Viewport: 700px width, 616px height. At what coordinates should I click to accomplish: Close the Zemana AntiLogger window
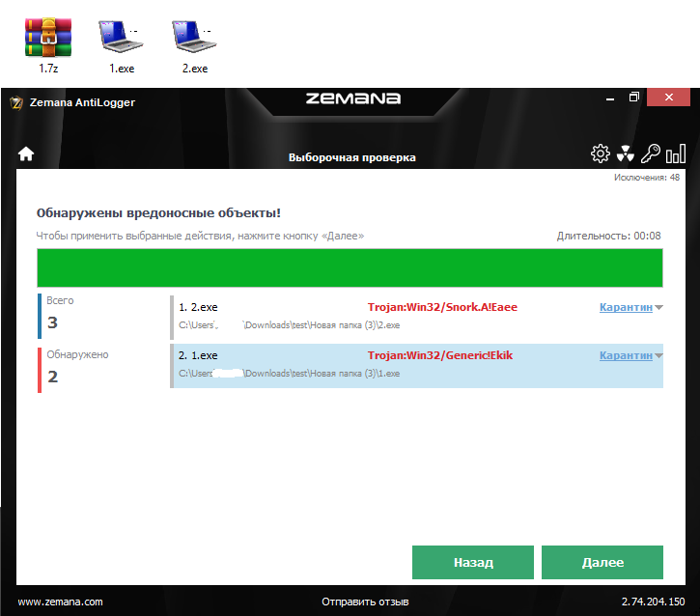coord(668,97)
